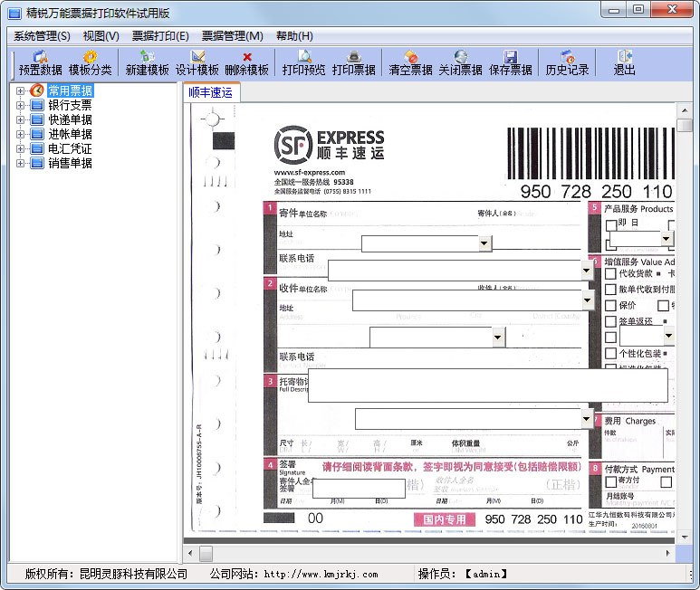
Task: Exit the program via 退出
Action: click(x=624, y=63)
